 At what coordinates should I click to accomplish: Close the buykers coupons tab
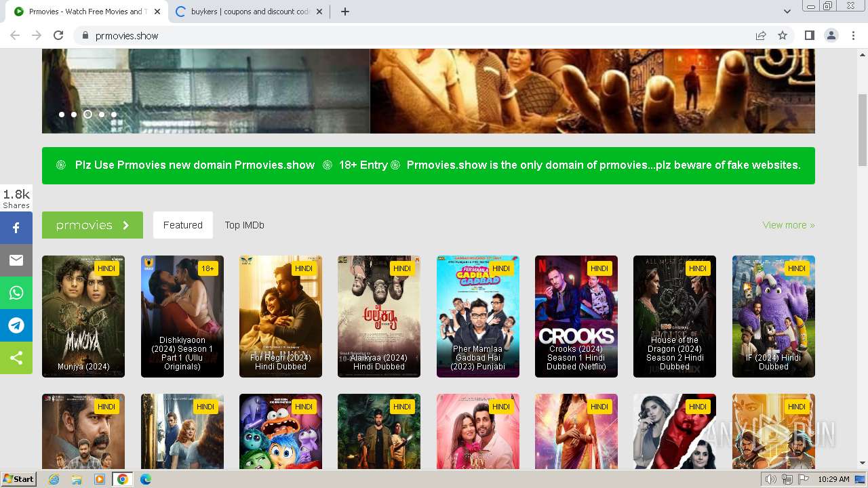(x=319, y=12)
